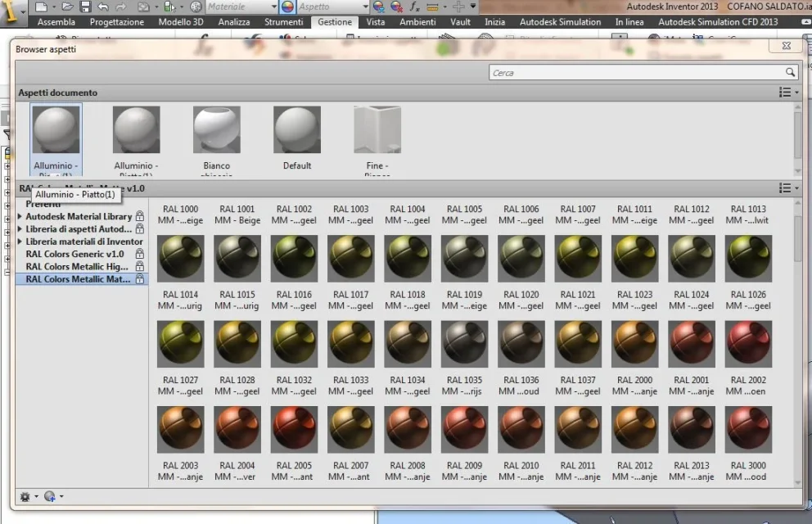812x524 pixels.
Task: Click the fx parameters icon
Action: (414, 7)
